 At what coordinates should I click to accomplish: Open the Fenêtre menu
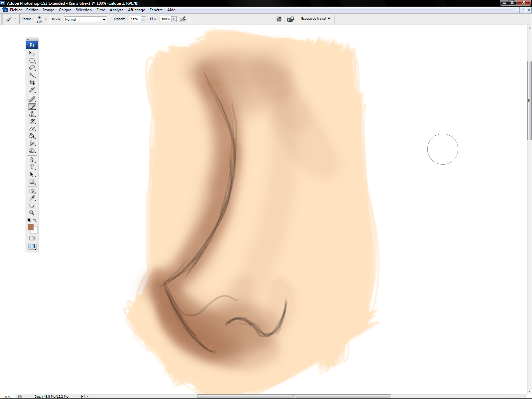point(156,10)
